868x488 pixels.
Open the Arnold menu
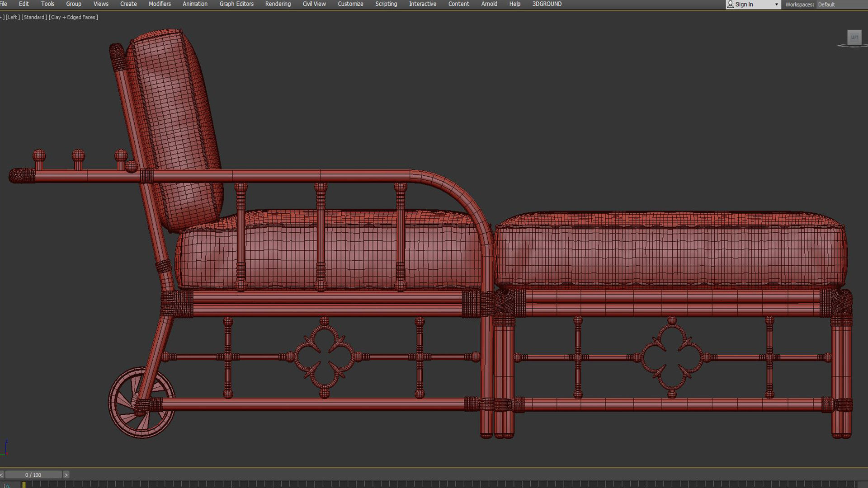(x=489, y=4)
